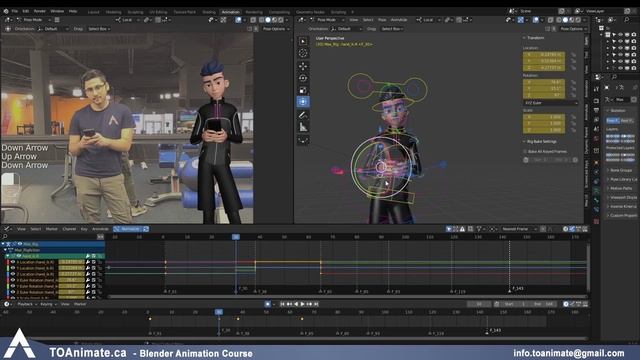Open the Render menu
Screen dimensions: 640x360
click(40, 11)
